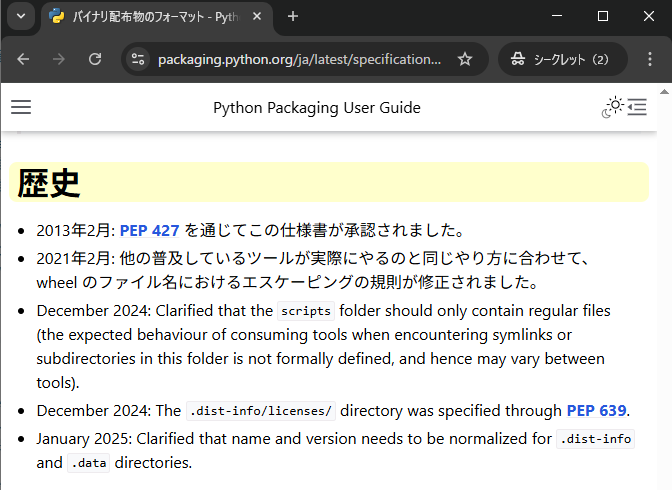Viewport: 672px width, 490px height.
Task: Open a new tab with plus button
Action: click(293, 17)
